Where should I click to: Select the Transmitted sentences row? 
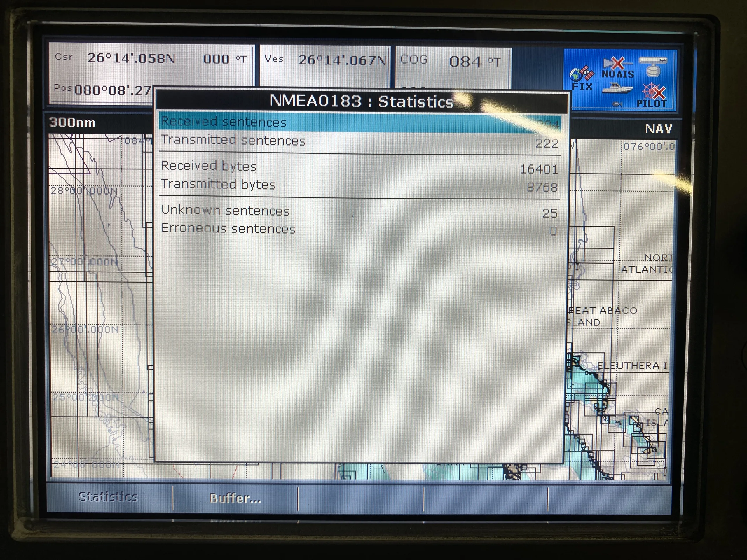(360, 141)
